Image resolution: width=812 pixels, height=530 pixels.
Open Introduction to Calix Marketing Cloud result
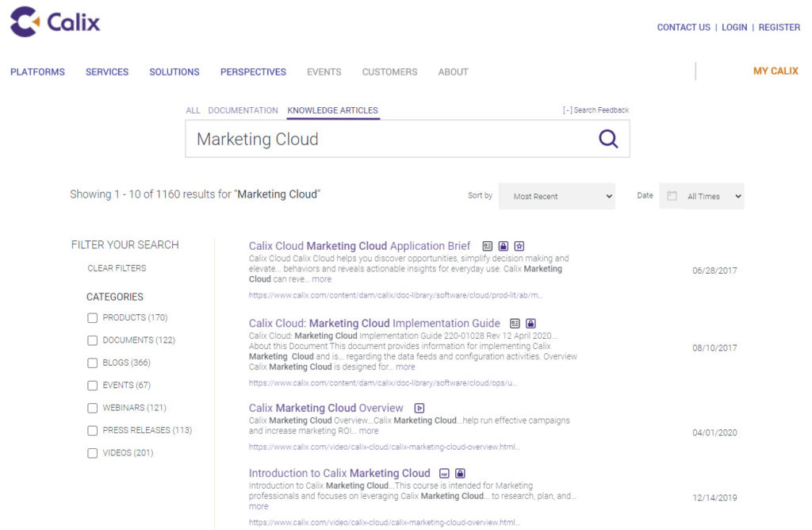tap(339, 474)
